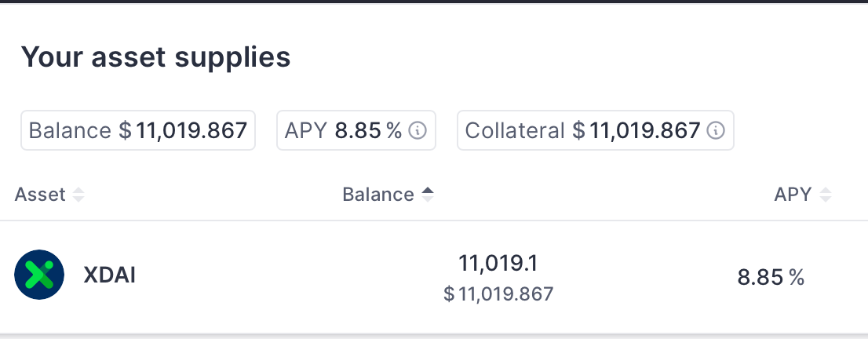Click the "Your asset supplies" heading
Viewport: 868px width, 339px height.
(x=155, y=57)
